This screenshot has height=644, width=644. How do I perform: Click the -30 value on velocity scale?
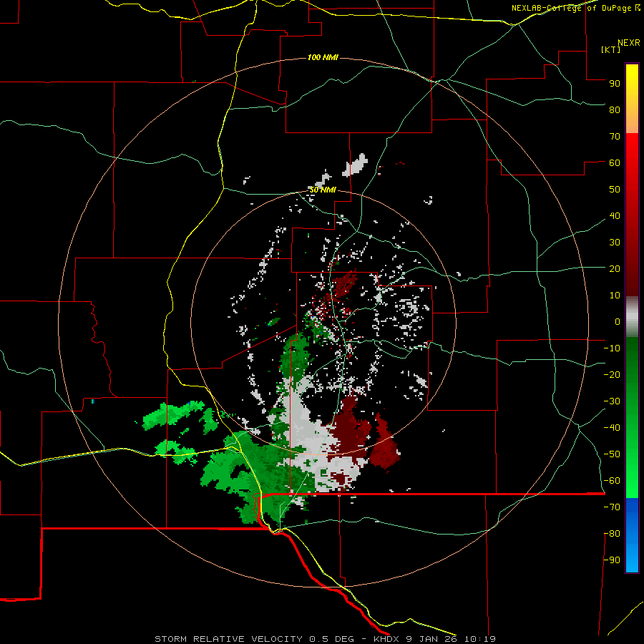612,401
